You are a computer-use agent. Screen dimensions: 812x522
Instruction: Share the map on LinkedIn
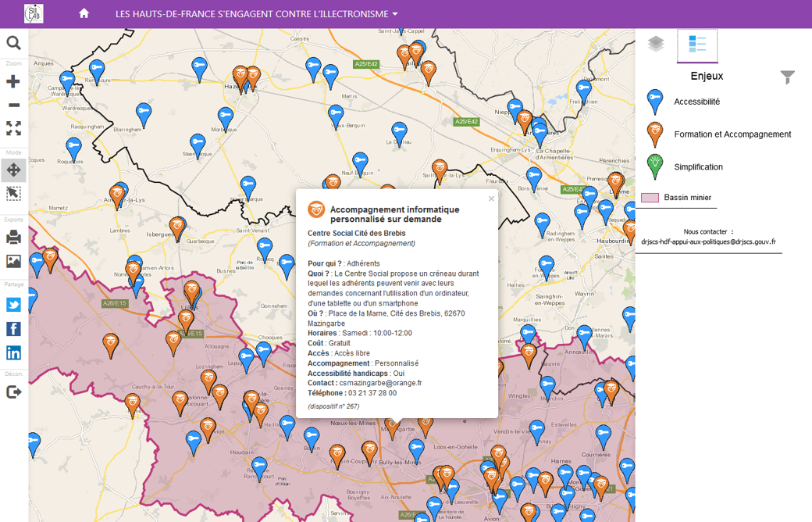click(13, 353)
